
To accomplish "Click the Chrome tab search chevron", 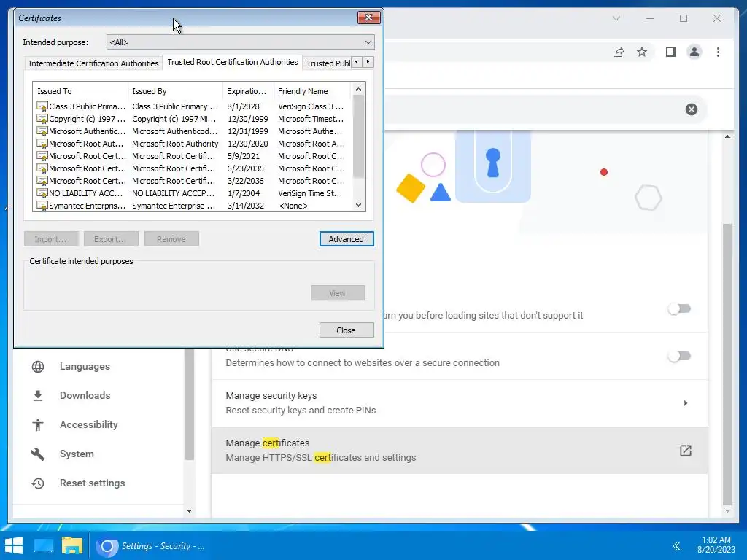I will coord(616,18).
